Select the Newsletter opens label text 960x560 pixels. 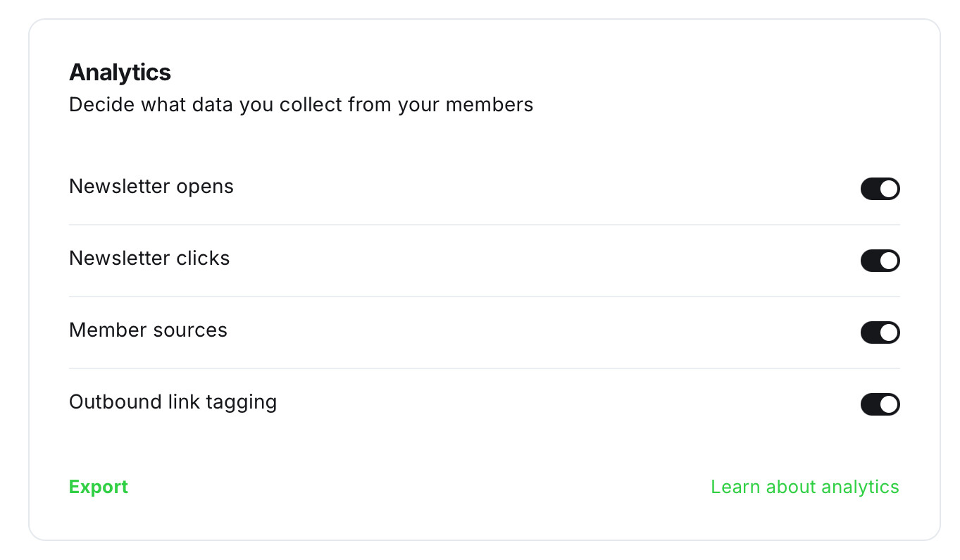pos(151,187)
